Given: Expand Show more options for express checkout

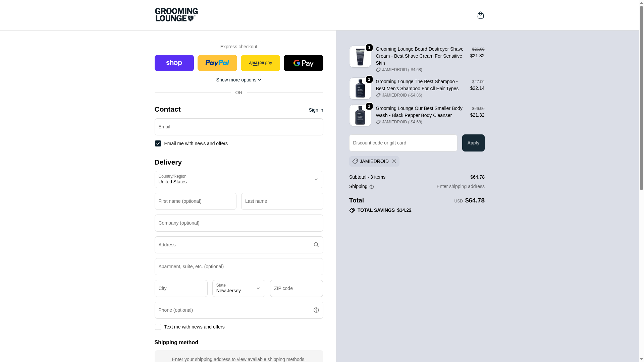Looking at the screenshot, I should 238,80.
